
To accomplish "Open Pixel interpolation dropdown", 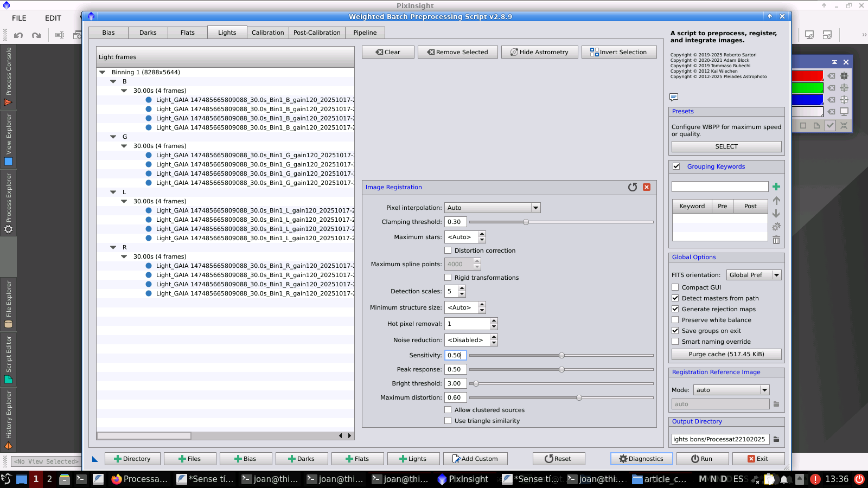I will (x=492, y=208).
